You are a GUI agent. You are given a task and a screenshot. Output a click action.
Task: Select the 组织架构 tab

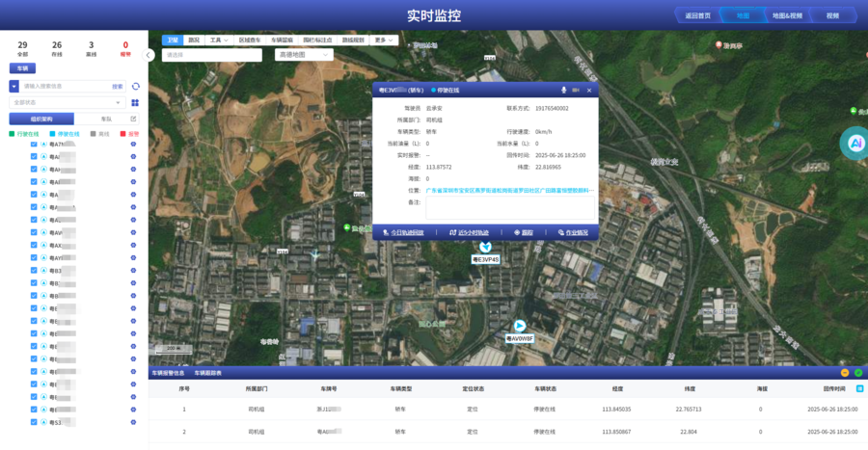pos(41,119)
